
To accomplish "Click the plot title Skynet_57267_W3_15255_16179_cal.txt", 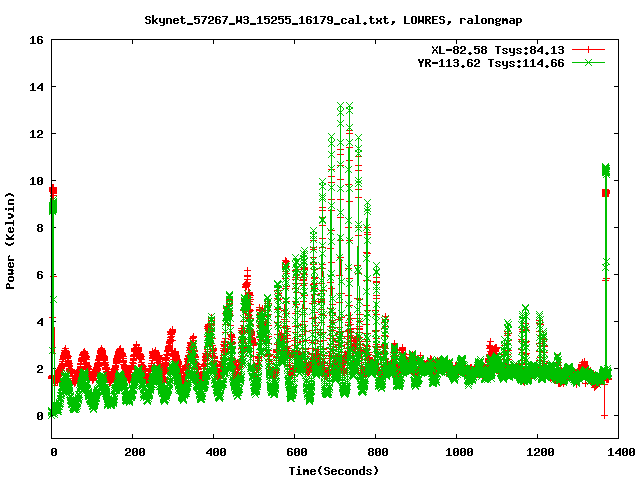I will (x=270, y=20).
